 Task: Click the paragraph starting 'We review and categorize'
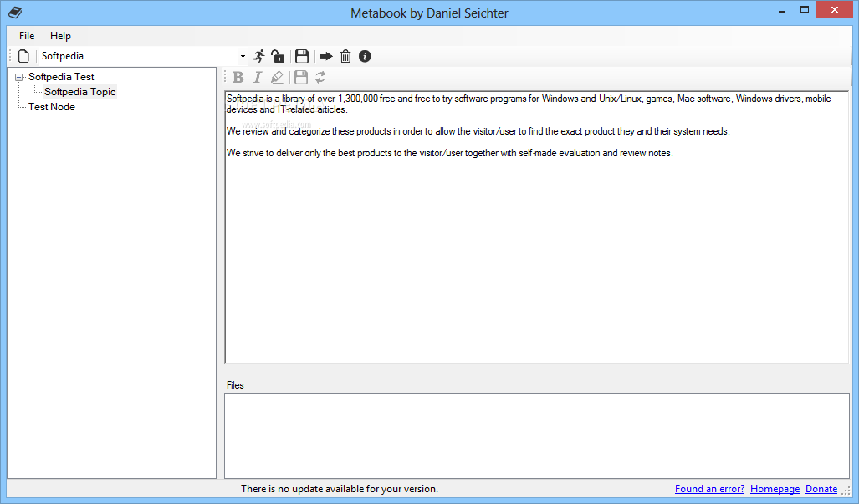478,131
